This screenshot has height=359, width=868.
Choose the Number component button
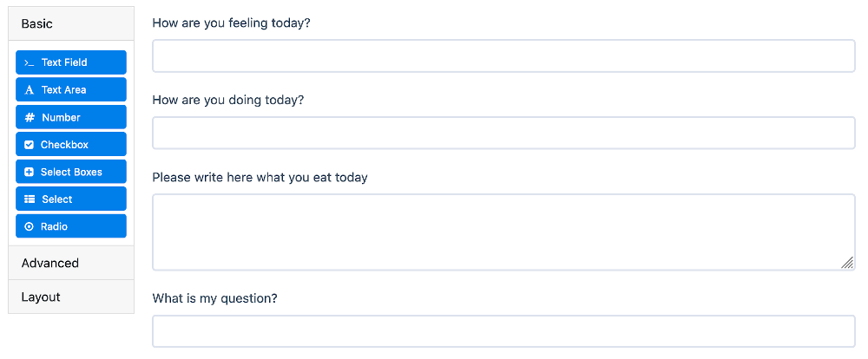(71, 117)
